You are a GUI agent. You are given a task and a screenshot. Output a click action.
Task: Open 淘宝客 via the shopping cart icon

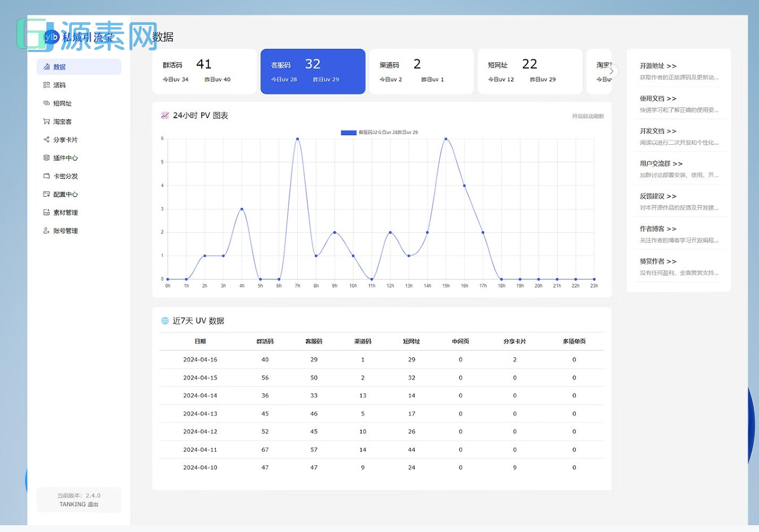pos(46,122)
